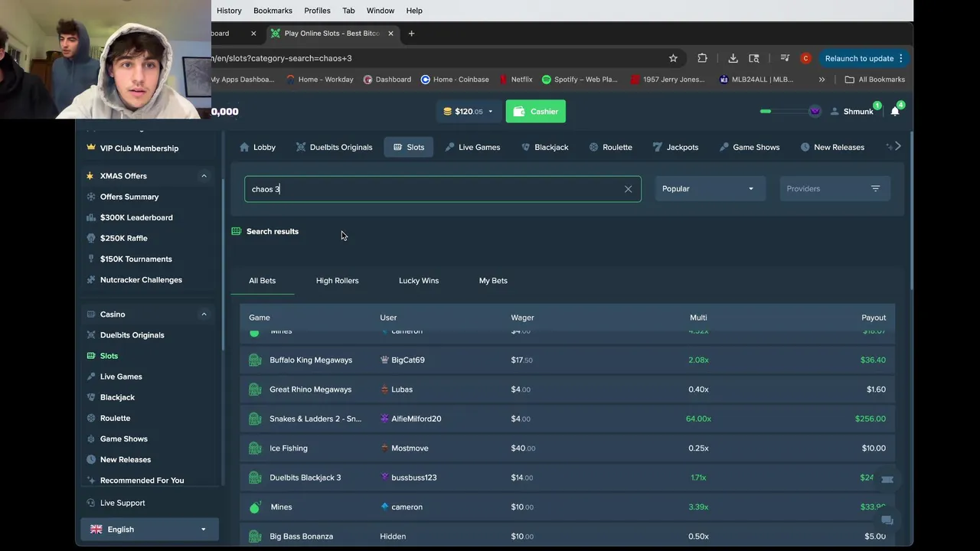Open All Bookmarks folder
Image resolution: width=980 pixels, height=551 pixels.
(x=875, y=80)
